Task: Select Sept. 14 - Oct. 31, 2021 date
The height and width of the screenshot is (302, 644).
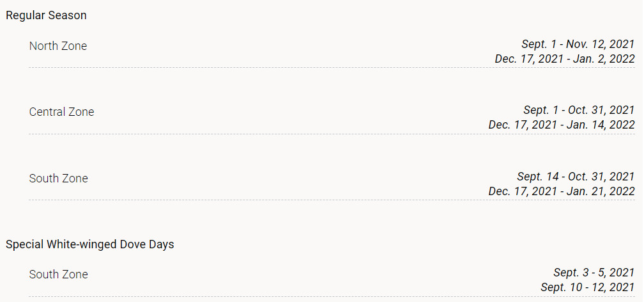Action: [x=576, y=177]
